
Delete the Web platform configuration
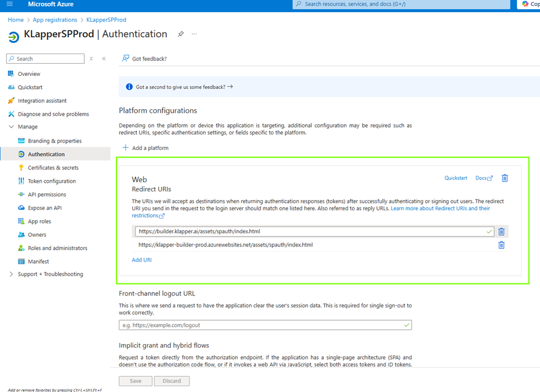[x=504, y=178]
